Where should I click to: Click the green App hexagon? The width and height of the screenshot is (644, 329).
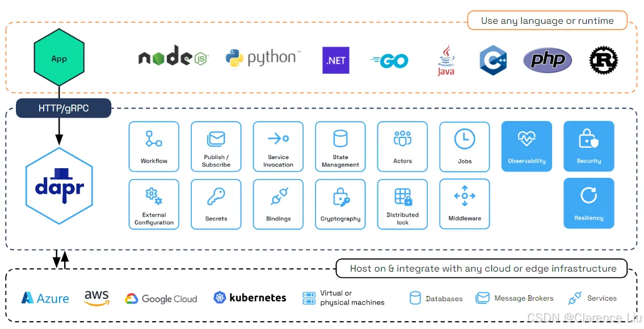(x=59, y=57)
